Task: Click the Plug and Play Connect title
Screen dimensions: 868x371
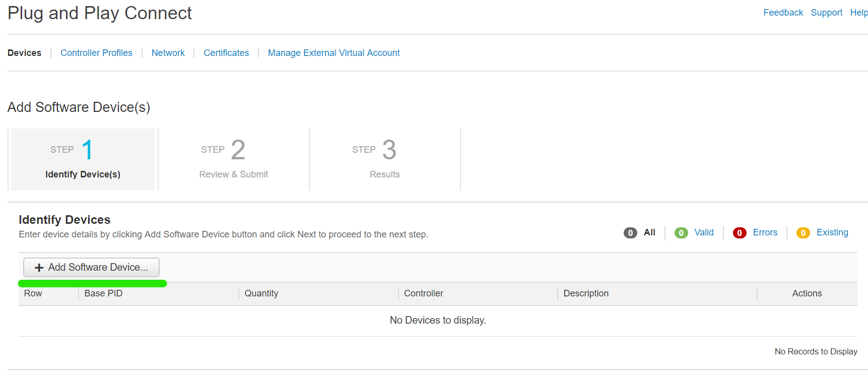Action: pos(100,13)
